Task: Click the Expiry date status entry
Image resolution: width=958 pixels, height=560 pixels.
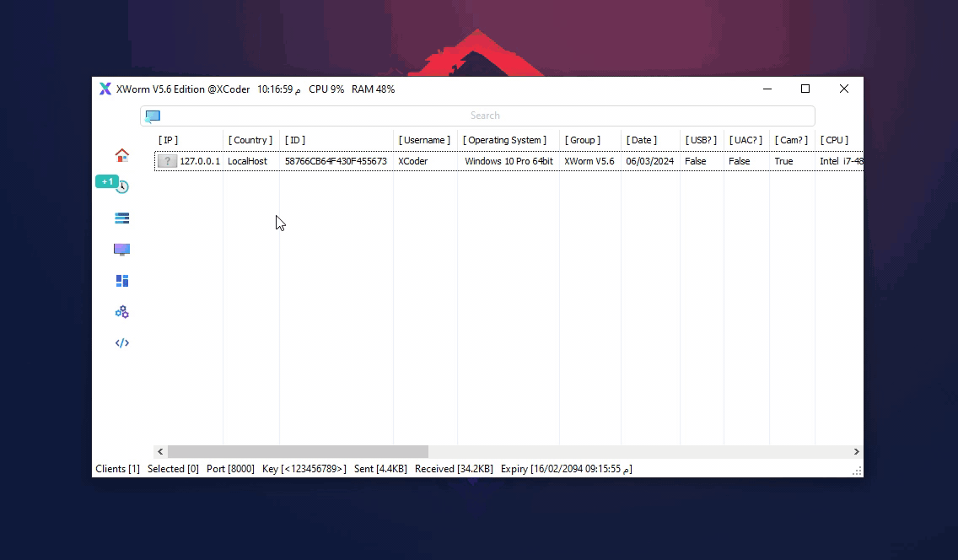Action: [567, 469]
